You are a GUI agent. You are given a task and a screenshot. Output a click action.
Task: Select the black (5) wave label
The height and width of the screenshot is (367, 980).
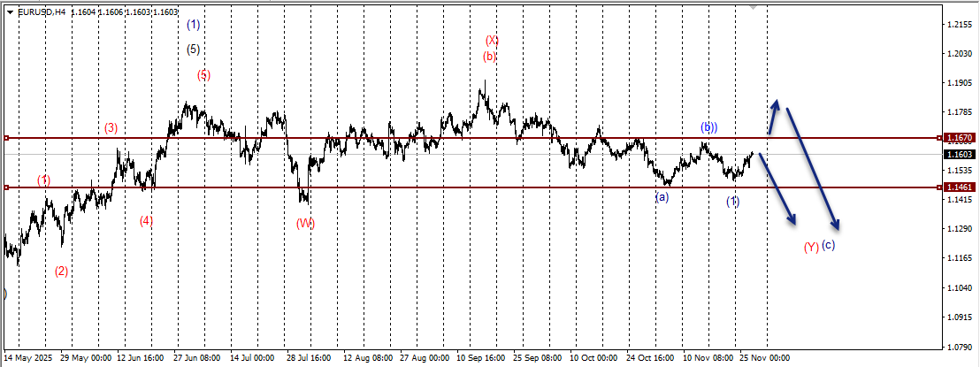pos(194,50)
